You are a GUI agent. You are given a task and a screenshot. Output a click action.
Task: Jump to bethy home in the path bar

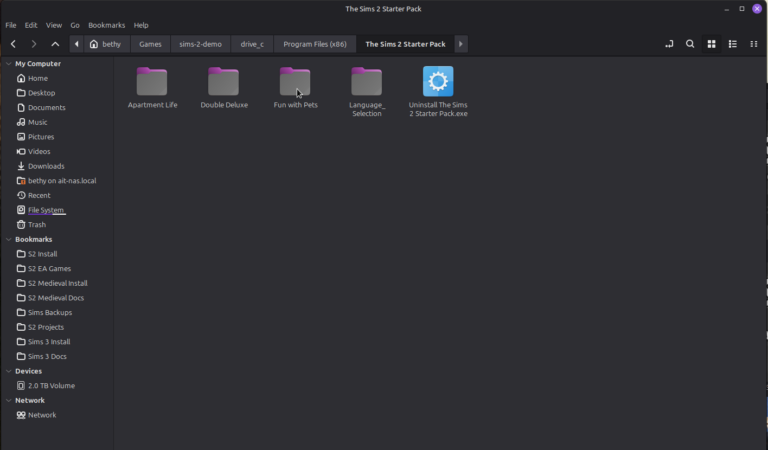pyautogui.click(x=106, y=44)
